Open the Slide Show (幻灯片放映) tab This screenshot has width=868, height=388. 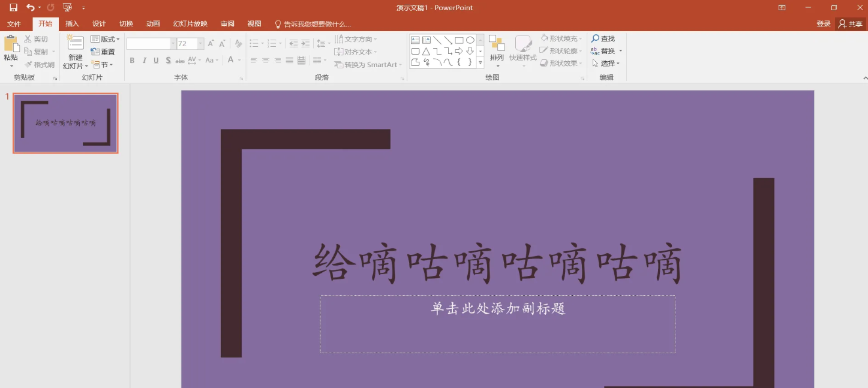click(x=190, y=24)
